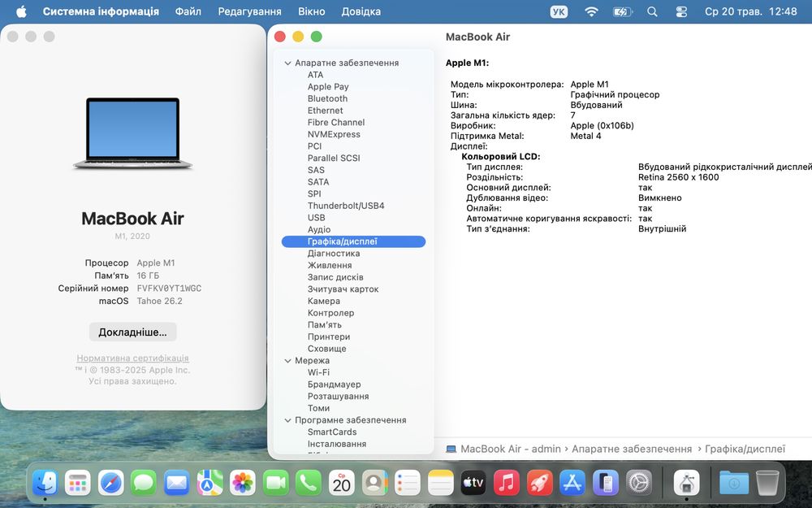812x508 pixels.
Task: Collapse the Програмне забезпечення section
Action: pos(288,420)
